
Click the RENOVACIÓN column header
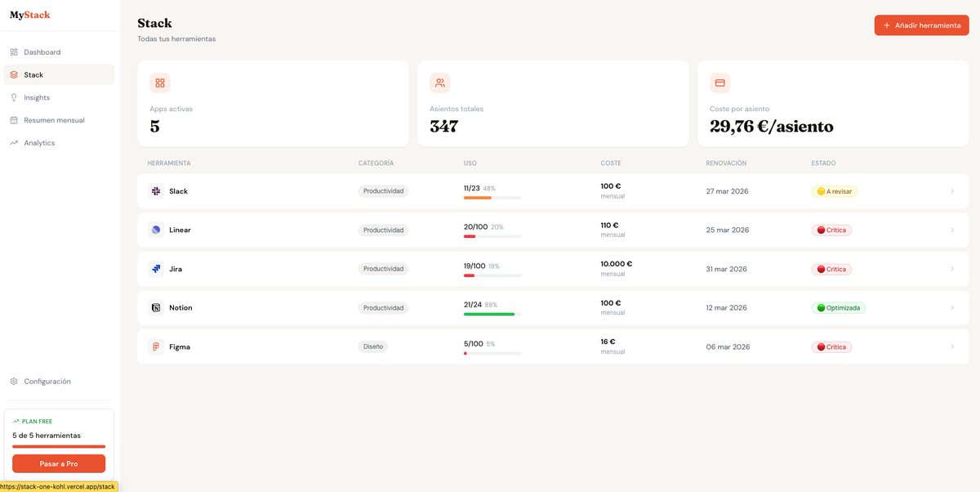tap(727, 163)
